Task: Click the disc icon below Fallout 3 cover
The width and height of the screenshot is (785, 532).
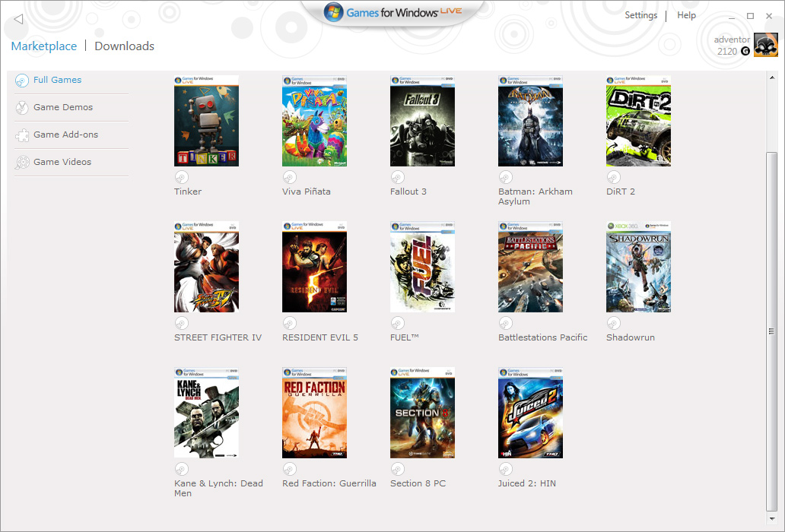Action: [397, 177]
